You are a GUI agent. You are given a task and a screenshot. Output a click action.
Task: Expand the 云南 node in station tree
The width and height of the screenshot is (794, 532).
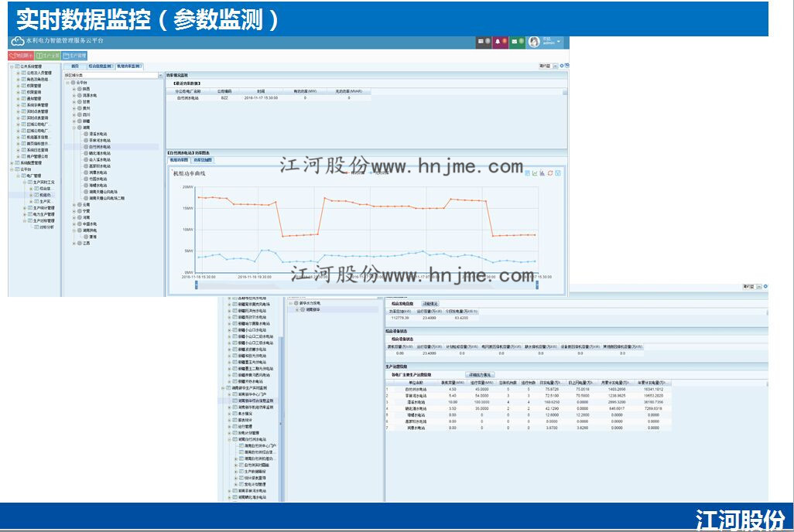(74, 205)
